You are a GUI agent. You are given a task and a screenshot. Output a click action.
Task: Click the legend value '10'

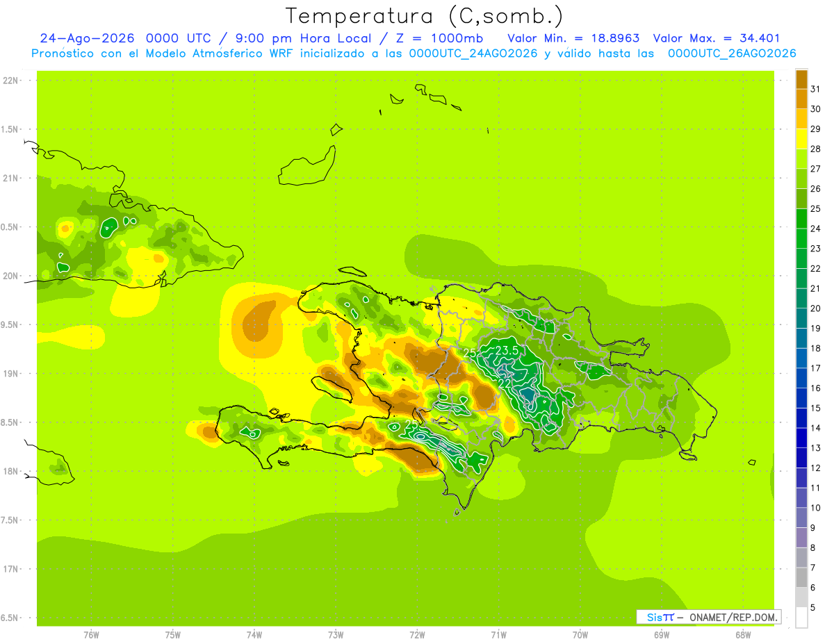click(x=816, y=507)
